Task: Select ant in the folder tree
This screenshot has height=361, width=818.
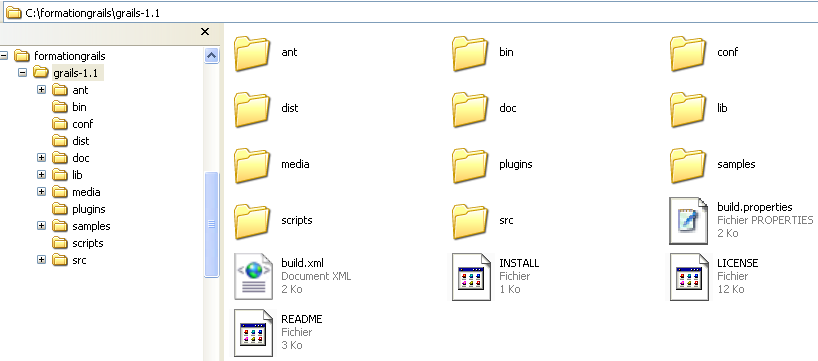Action: coord(80,90)
